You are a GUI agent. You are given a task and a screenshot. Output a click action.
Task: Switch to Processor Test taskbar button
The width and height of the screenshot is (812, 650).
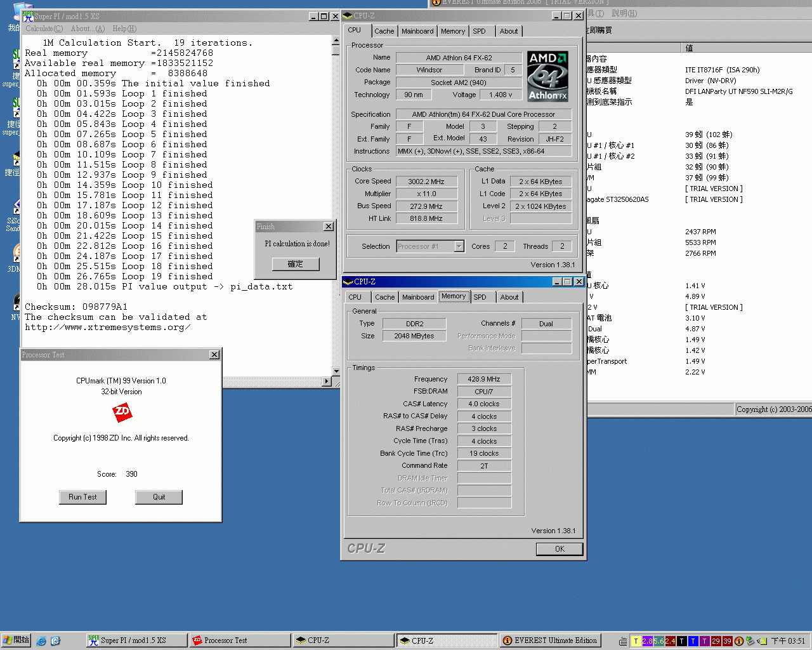tap(240, 640)
